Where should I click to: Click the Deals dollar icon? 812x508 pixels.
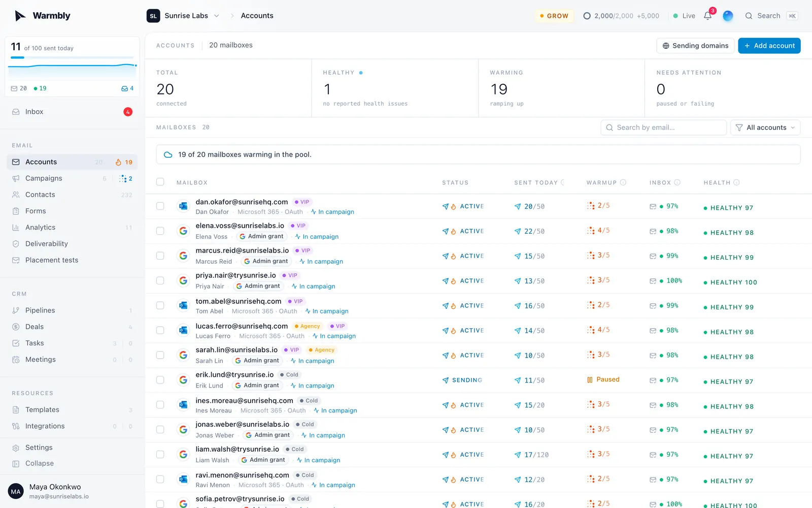[16, 327]
